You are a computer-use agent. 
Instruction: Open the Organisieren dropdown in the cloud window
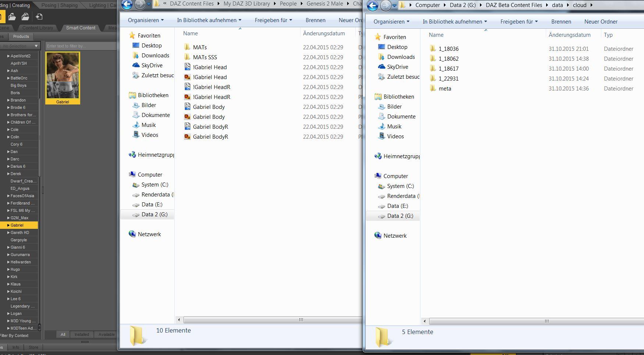click(x=391, y=21)
